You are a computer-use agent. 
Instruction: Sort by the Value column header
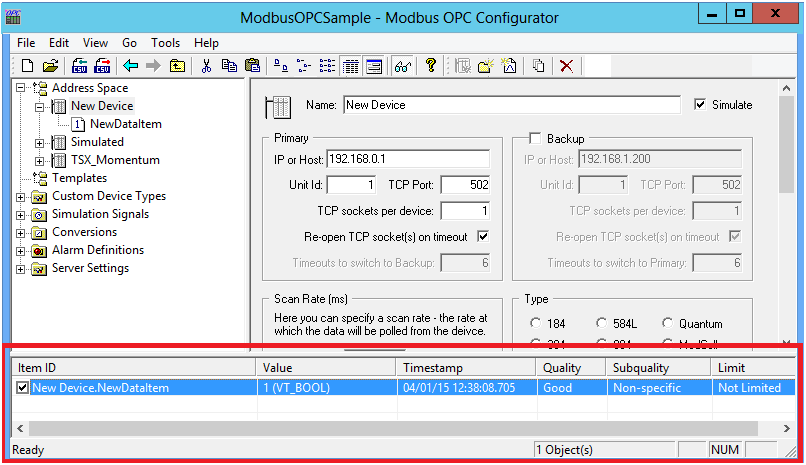click(x=326, y=368)
